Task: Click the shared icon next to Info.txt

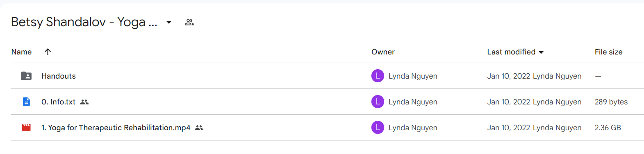Action: pyautogui.click(x=84, y=102)
